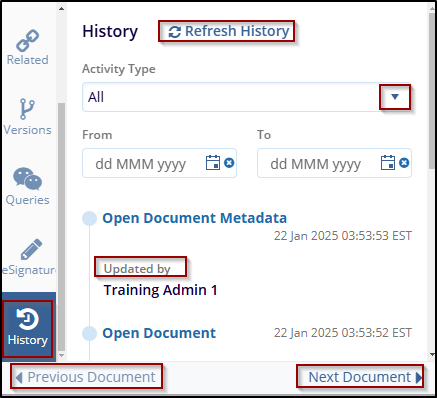Open the Queries chat bubbles icon

(x=27, y=179)
